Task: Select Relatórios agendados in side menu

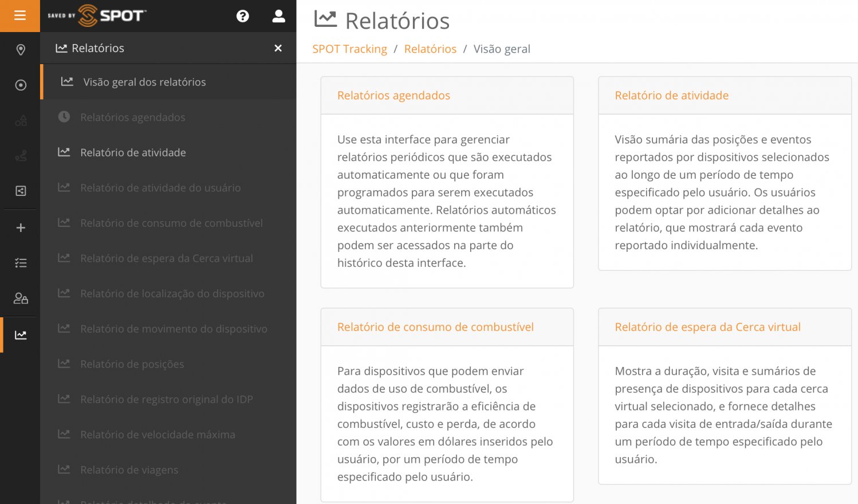Action: [x=132, y=117]
